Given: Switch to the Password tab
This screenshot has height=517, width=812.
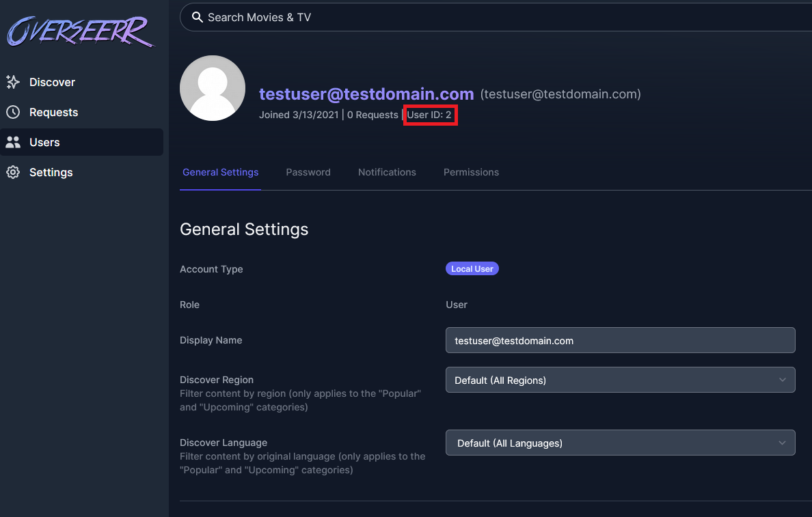Looking at the screenshot, I should pos(308,172).
